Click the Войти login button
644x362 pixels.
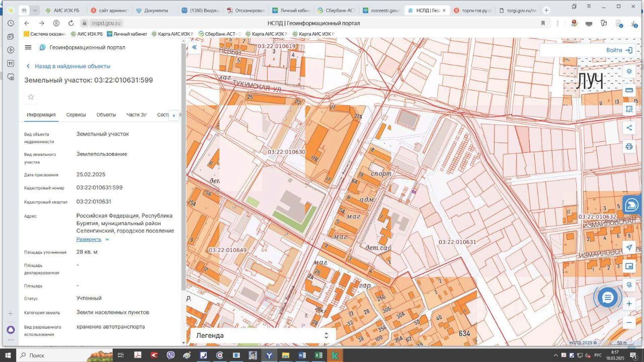click(x=619, y=50)
